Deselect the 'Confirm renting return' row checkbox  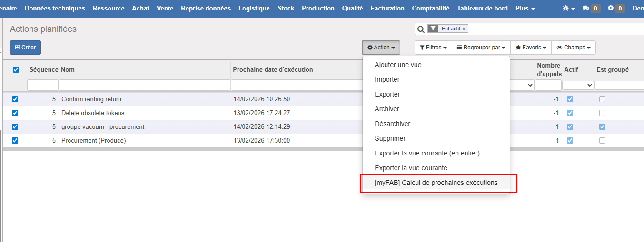(15, 99)
